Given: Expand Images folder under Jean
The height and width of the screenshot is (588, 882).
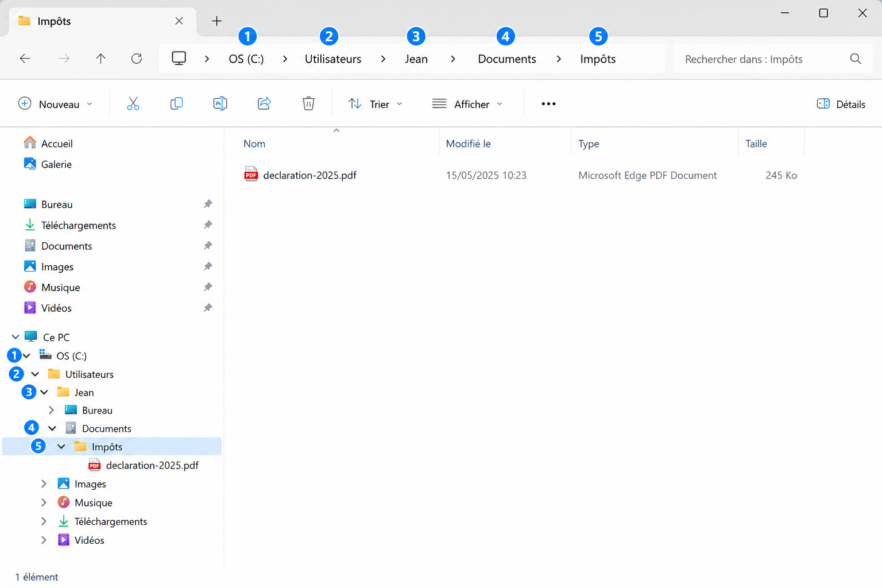Looking at the screenshot, I should [44, 484].
